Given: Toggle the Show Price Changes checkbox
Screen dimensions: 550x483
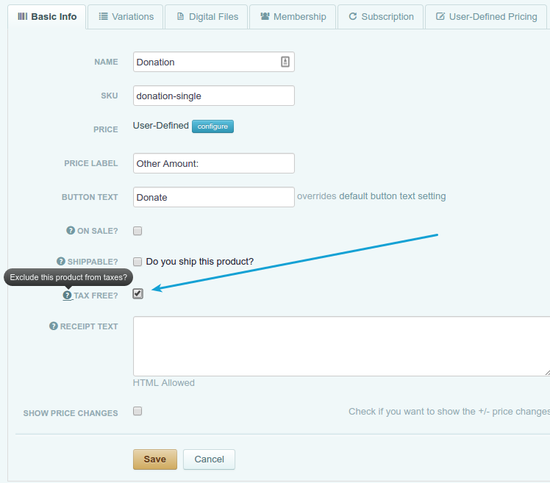Looking at the screenshot, I should pos(138,411).
